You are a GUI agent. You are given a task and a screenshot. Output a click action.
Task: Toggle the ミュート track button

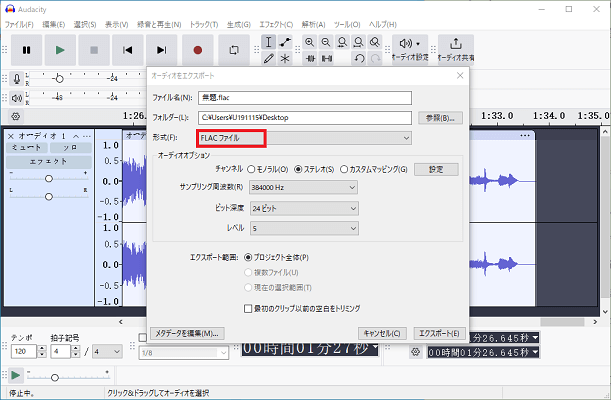[27, 148]
